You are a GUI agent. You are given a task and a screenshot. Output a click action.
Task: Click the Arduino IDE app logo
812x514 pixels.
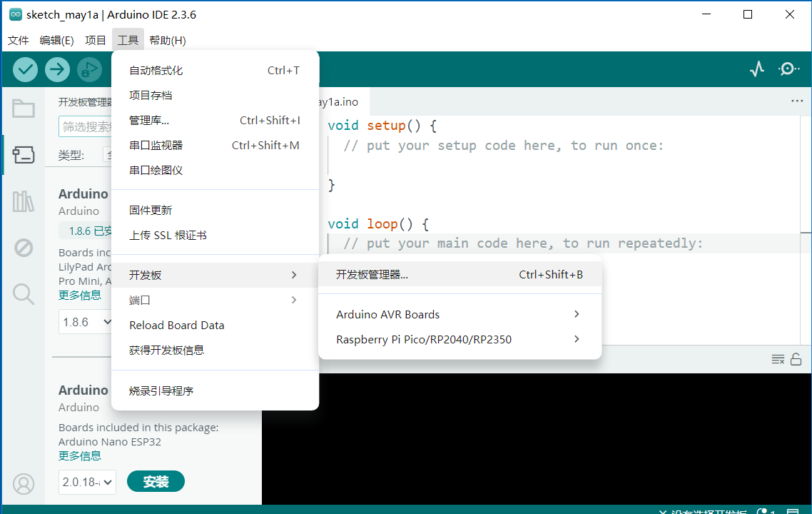[16, 14]
